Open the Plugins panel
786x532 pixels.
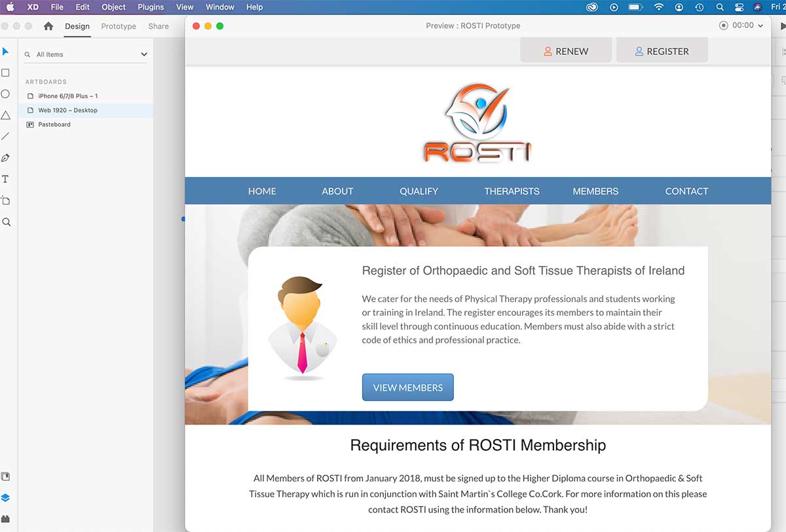click(6, 519)
